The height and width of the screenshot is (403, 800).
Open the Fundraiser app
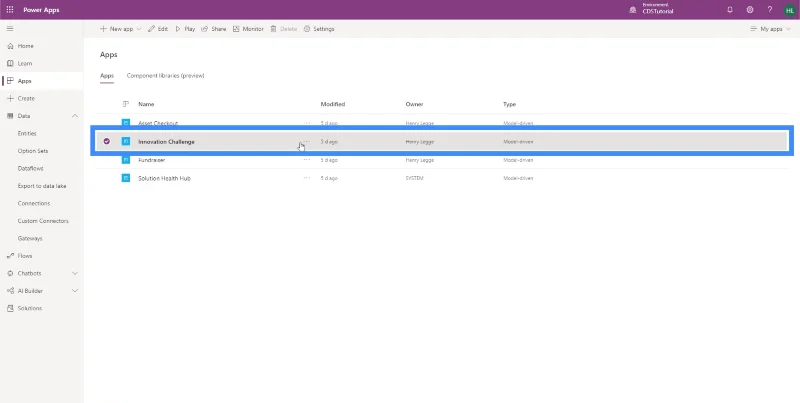pos(152,160)
